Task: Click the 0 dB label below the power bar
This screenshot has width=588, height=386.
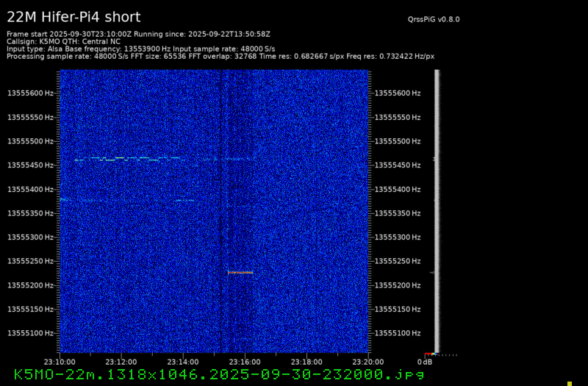Action: tap(425, 362)
